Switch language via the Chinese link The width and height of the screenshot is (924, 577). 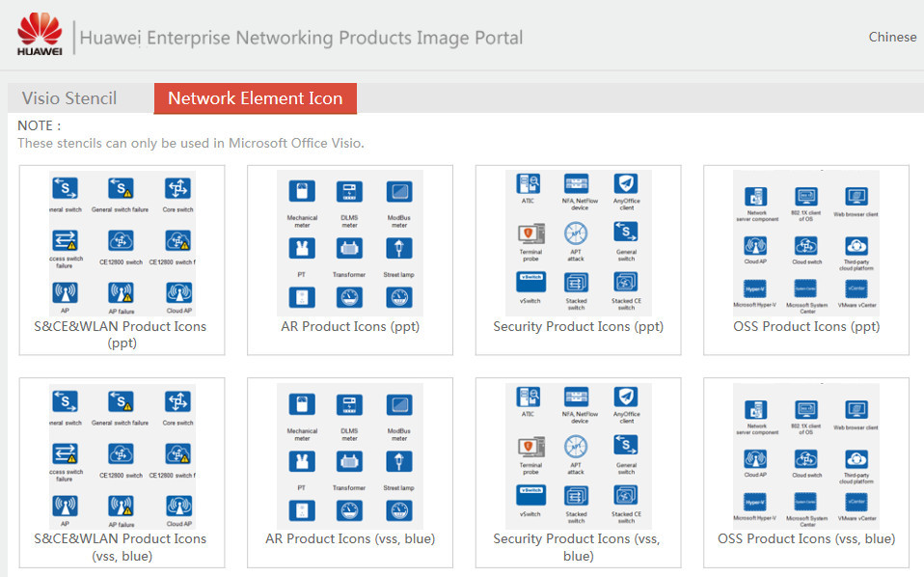(x=892, y=37)
